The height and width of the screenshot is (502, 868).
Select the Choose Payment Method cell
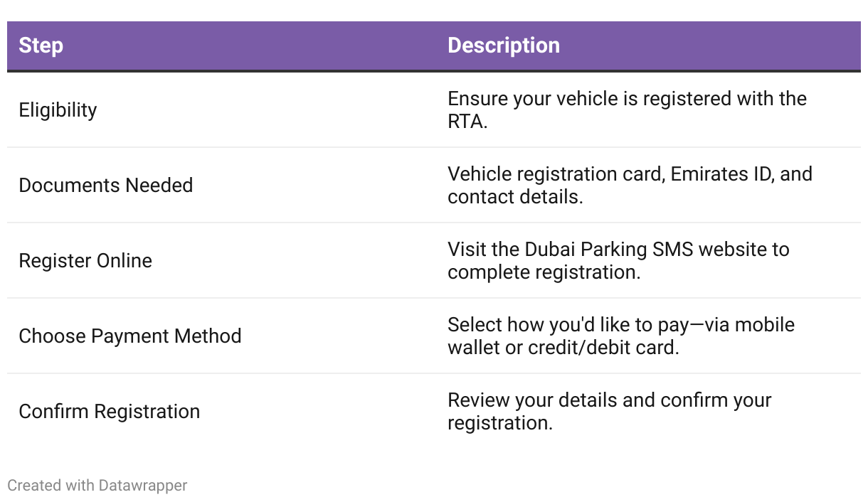pyautogui.click(x=130, y=336)
